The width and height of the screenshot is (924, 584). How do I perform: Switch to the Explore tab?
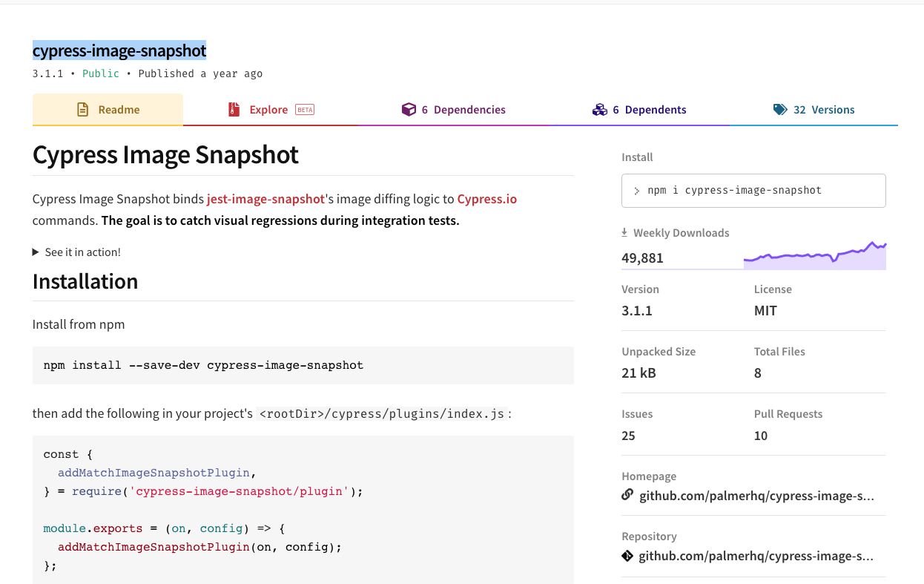point(271,110)
